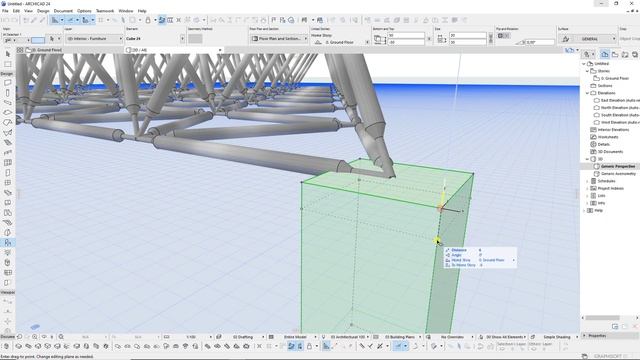Click the Size dimensions icon
This screenshot has height=360, width=640.
pos(441,39)
